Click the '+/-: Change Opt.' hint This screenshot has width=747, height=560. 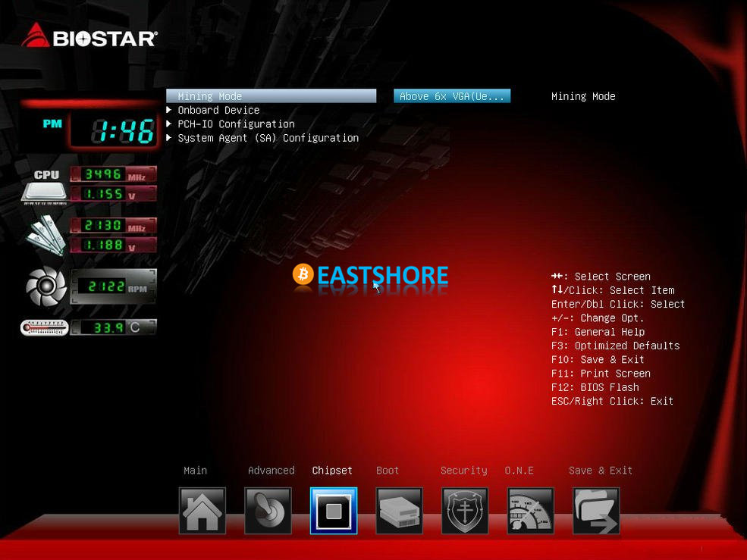(598, 318)
